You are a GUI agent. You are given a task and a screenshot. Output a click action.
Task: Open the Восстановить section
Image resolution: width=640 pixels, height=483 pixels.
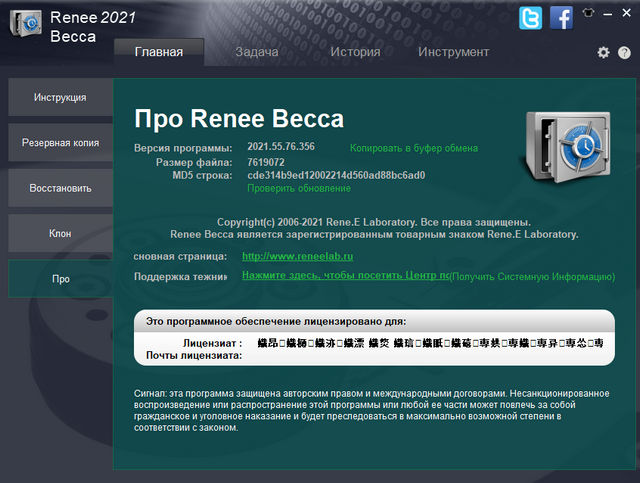60,188
